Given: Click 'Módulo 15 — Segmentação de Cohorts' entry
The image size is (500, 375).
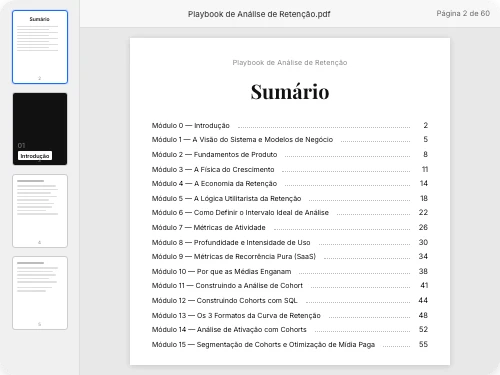Looking at the screenshot, I should (263, 345).
